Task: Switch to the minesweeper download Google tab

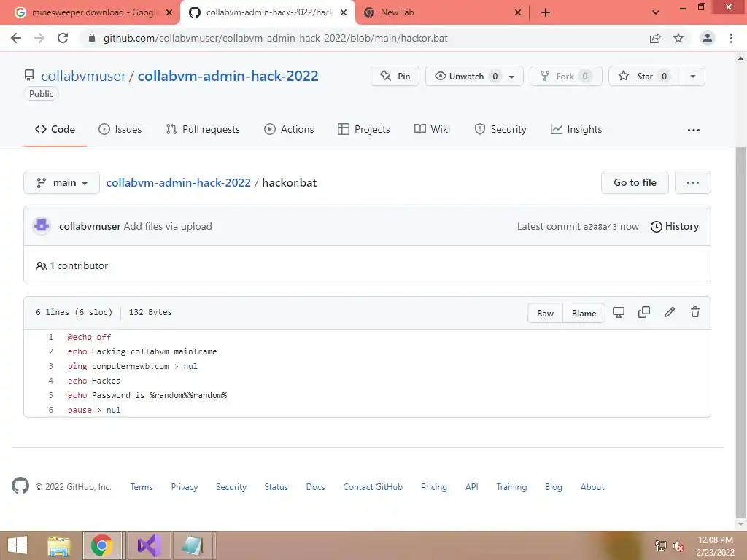Action: pyautogui.click(x=90, y=12)
